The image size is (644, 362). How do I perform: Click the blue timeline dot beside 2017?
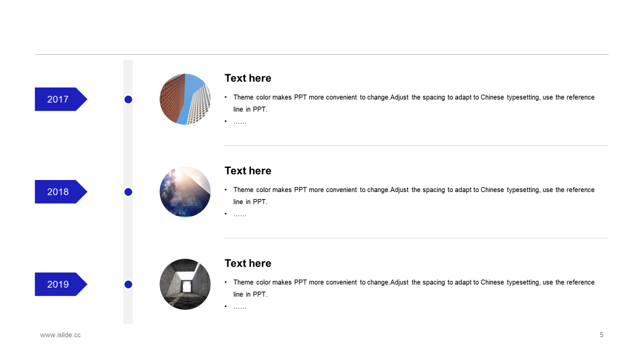(128, 100)
